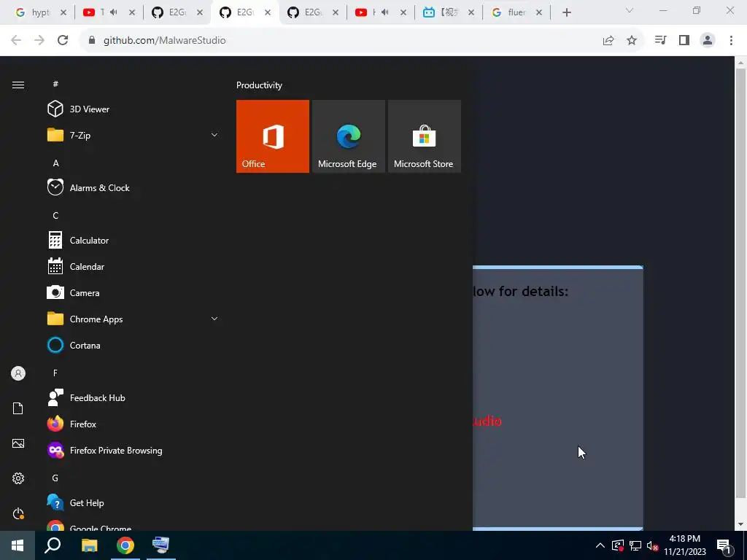Screen dimensions: 747x560
Task: Show hidden system tray icons
Action: [x=600, y=545]
